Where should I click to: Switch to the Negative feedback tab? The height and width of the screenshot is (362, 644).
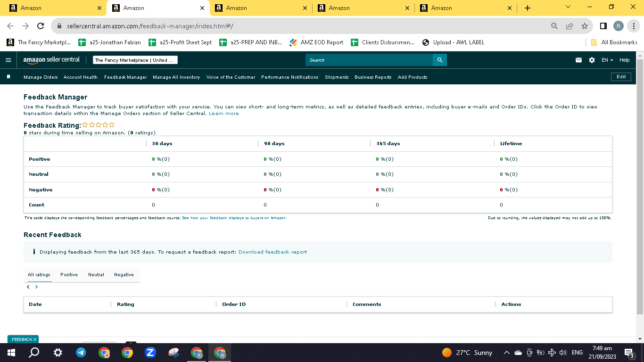(x=124, y=275)
